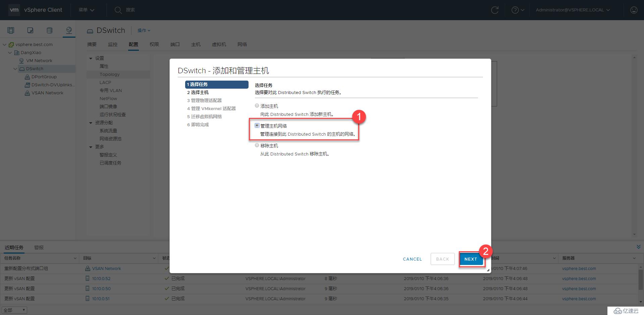Select Topology in the settings list
This screenshot has height=315, width=644.
[109, 75]
